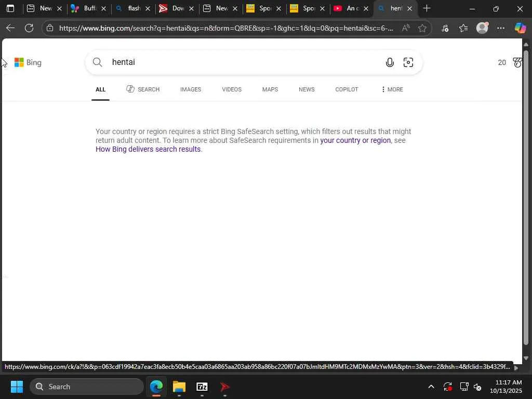The image size is (532, 399).
Task: Expand the MORE dropdown menu
Action: pyautogui.click(x=392, y=89)
